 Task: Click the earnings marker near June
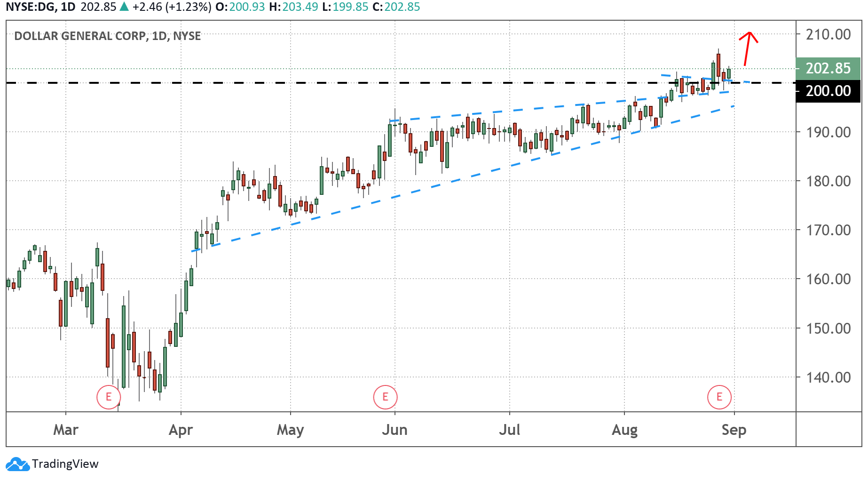(385, 397)
